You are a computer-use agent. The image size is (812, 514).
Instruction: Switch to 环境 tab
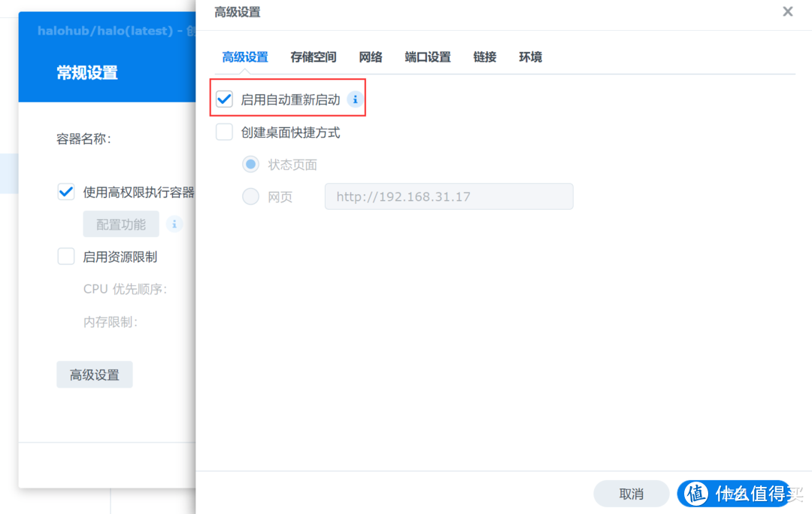530,57
